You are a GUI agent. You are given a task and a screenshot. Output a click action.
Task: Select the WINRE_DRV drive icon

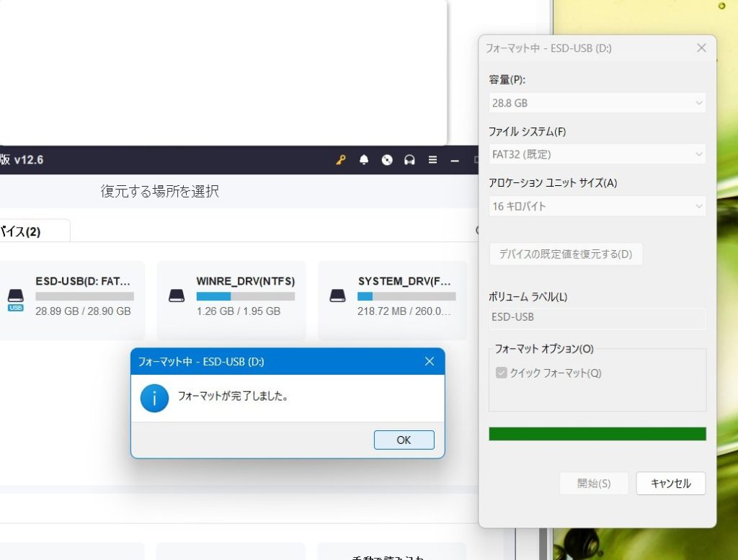click(176, 295)
